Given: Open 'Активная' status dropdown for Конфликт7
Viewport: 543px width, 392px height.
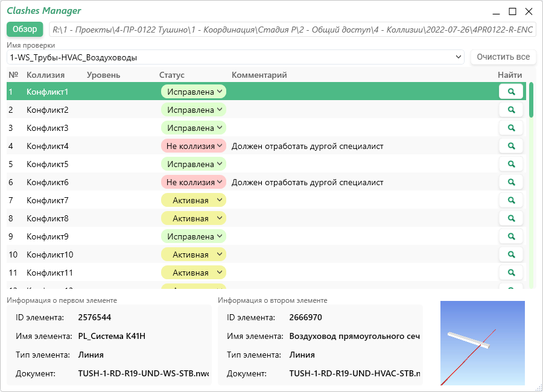Looking at the screenshot, I should point(194,200).
